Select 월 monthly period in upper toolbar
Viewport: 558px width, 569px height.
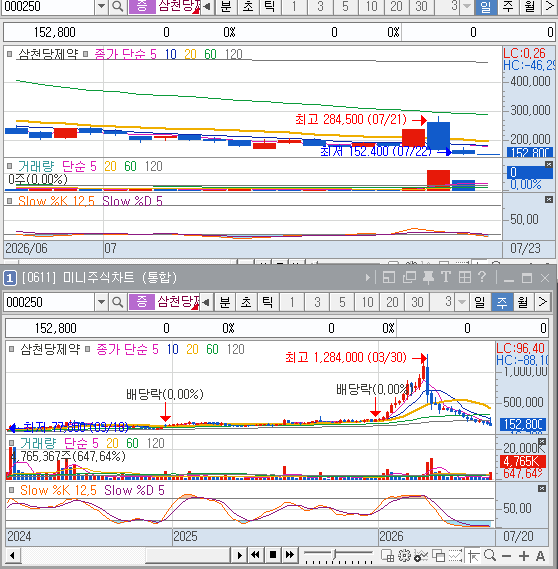click(x=530, y=6)
